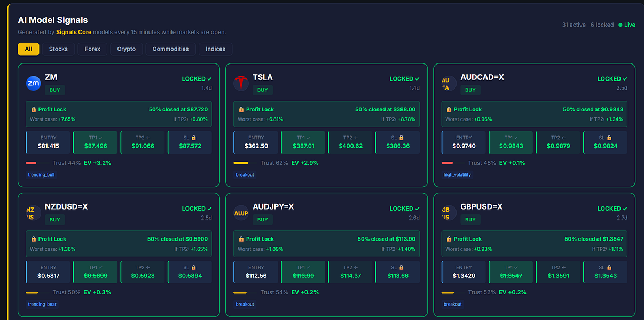
Task: Click the Tesla logo on the TSLA card
Action: click(x=241, y=84)
